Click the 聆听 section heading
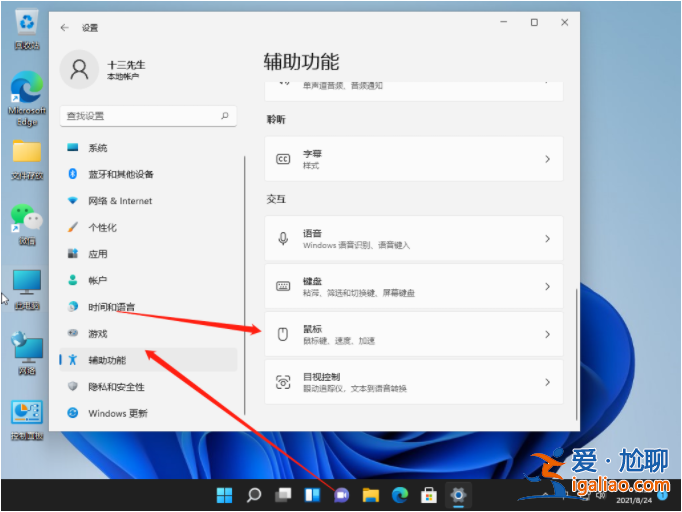The image size is (682, 512). click(276, 120)
